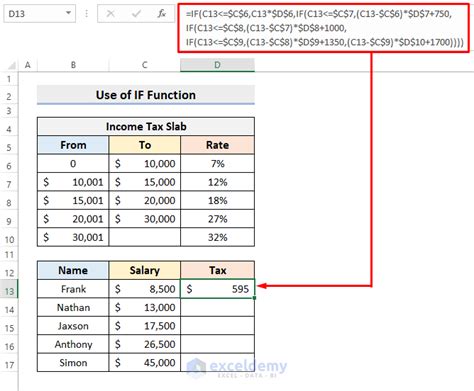Select the 27% rate cell

(217, 219)
